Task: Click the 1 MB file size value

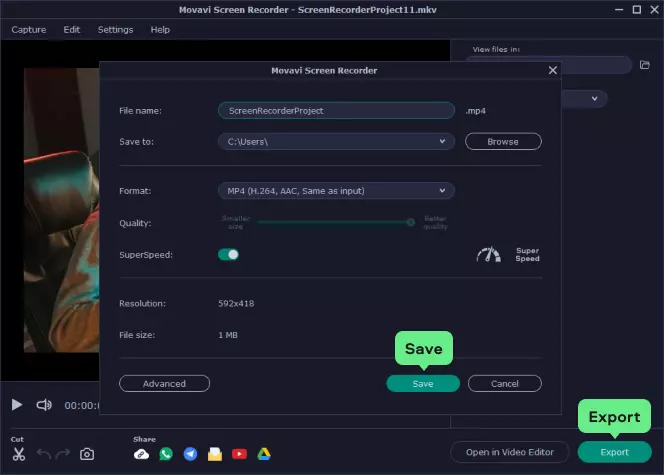Action: tap(228, 335)
